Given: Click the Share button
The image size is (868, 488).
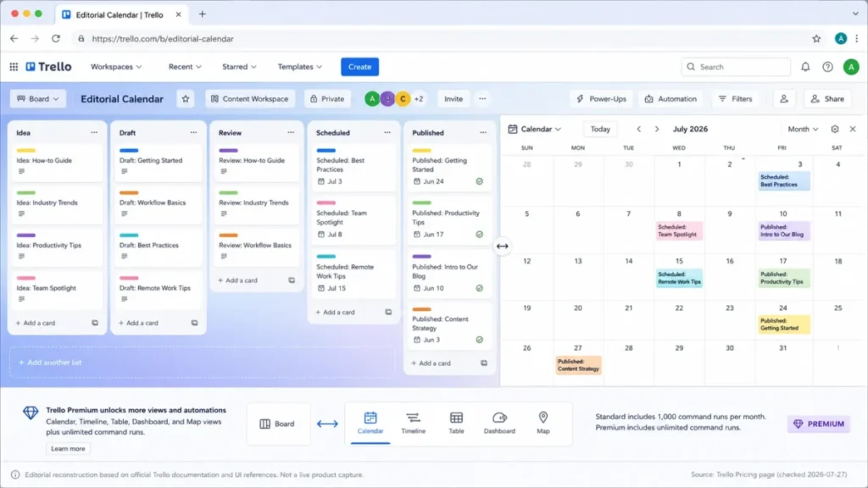Looking at the screenshot, I should [x=827, y=98].
